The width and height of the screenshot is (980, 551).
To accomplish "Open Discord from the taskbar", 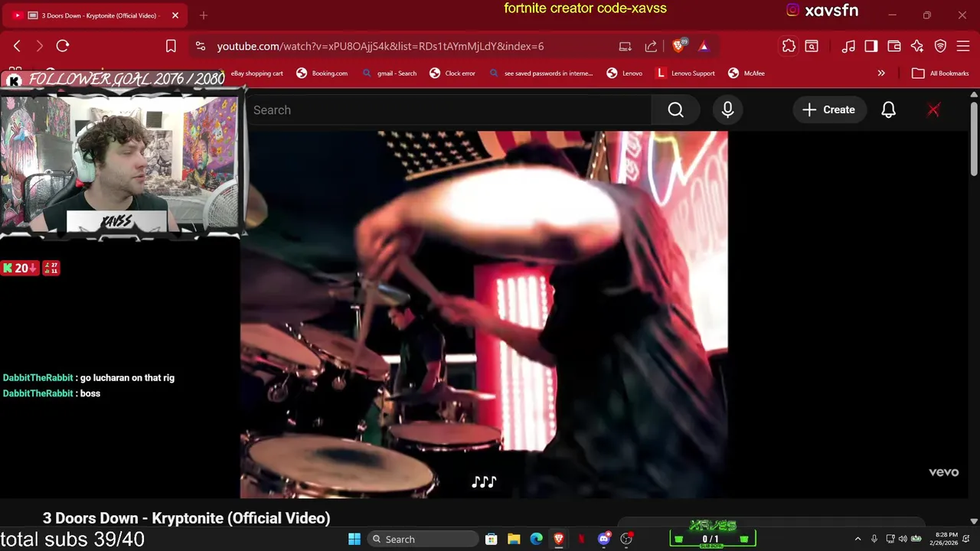I will tap(604, 539).
